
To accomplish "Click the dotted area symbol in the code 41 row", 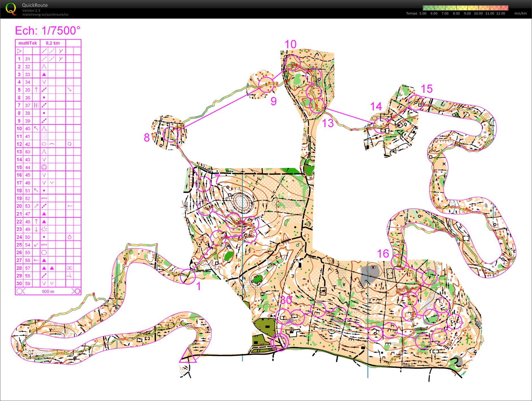I will [44, 136].
